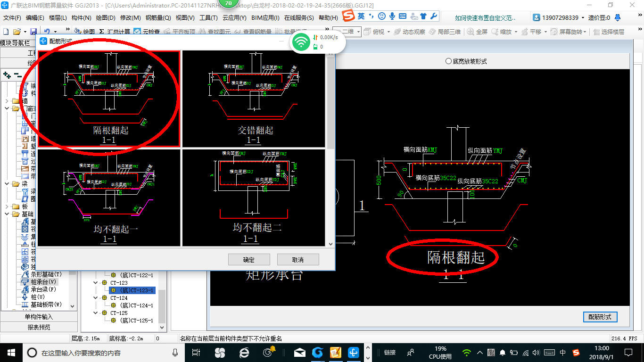This screenshot has width=644, height=362.
Task: Collapse the 梁 folder in navigation tree
Action: [x=7, y=184]
